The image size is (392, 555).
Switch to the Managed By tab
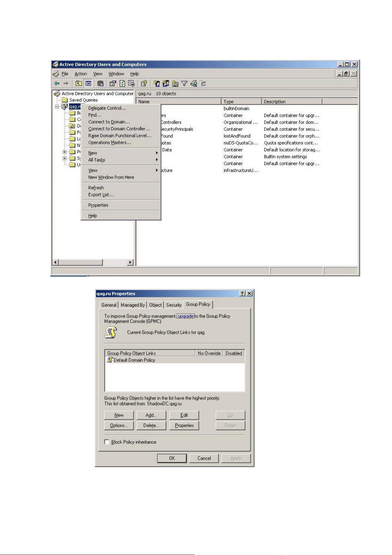[x=133, y=305]
